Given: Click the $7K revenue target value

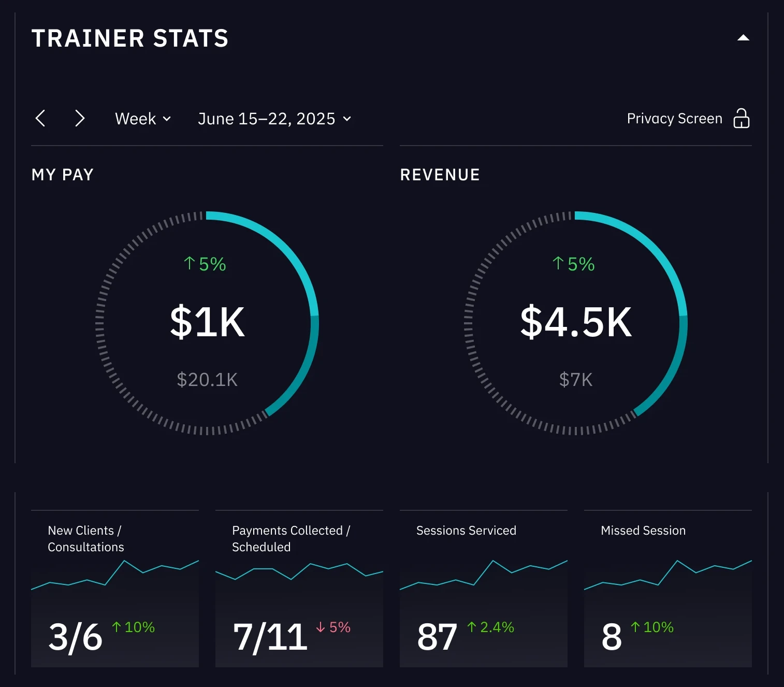Looking at the screenshot, I should tap(576, 380).
